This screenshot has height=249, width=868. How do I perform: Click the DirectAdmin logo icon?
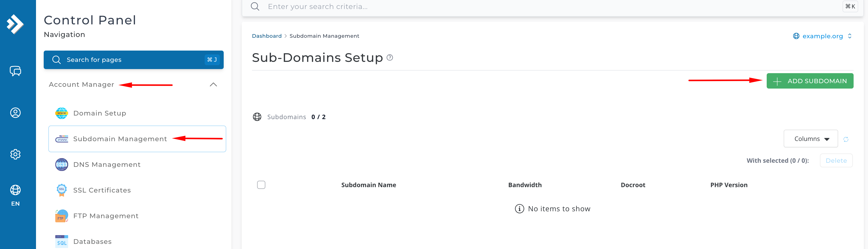coord(15,24)
